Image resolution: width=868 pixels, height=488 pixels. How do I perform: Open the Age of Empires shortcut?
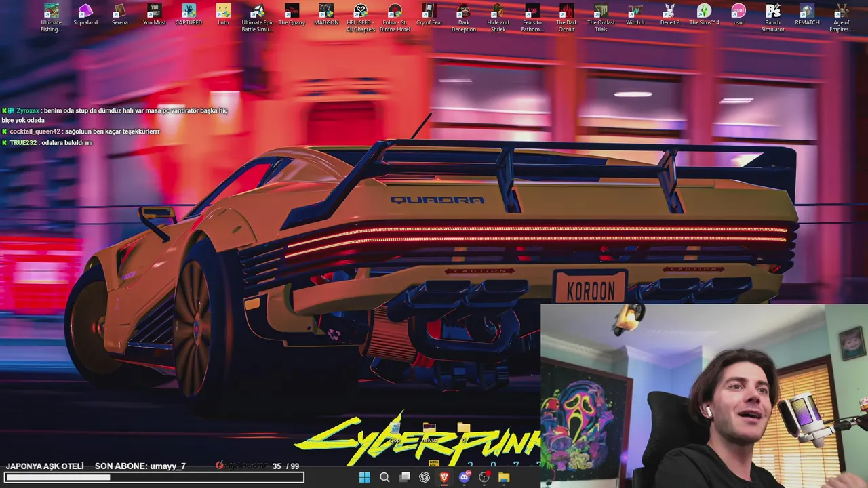pos(842,18)
